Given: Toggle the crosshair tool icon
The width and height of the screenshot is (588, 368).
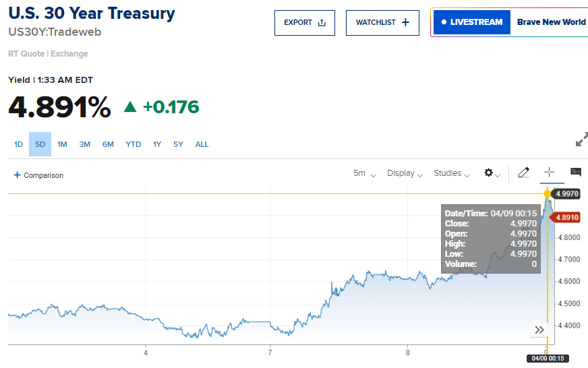Looking at the screenshot, I should click(549, 173).
